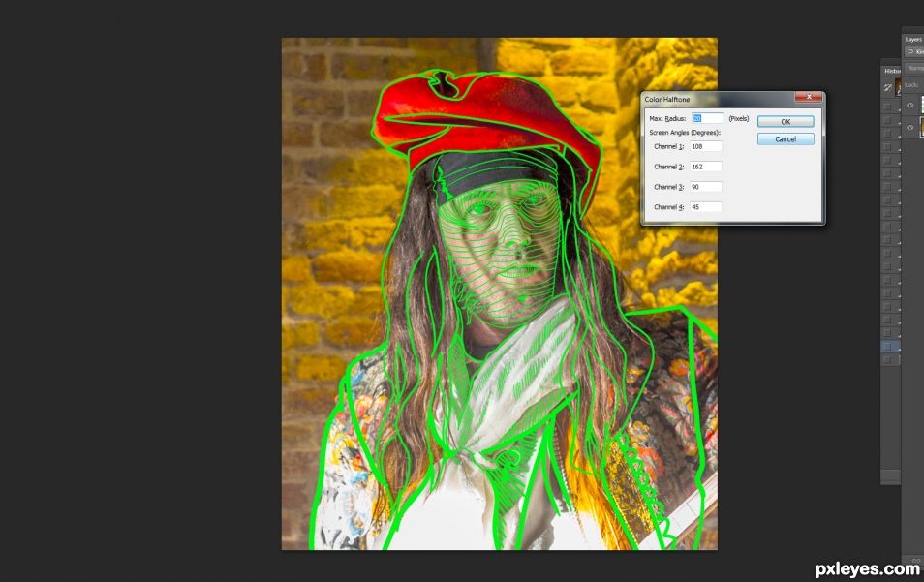
Task: Click the Channel 1 angle field showing 108
Action: pyautogui.click(x=705, y=146)
